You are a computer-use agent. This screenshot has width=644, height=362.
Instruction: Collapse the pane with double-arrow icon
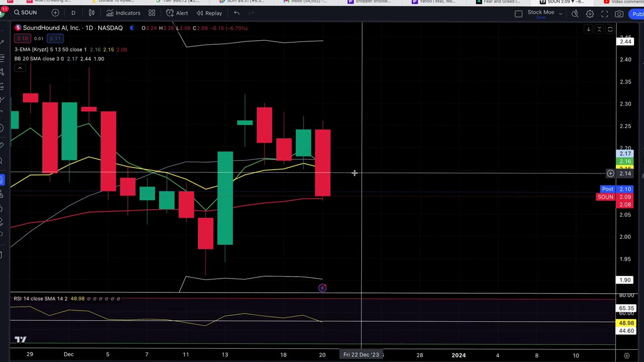click(599, 30)
